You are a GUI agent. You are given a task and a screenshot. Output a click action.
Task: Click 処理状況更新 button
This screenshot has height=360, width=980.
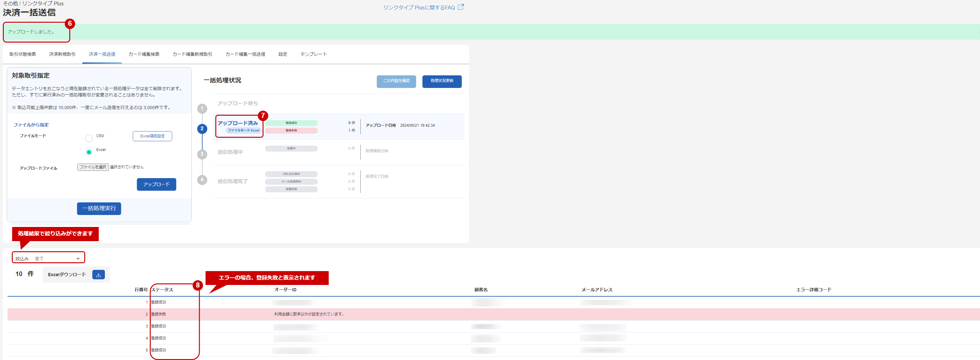[x=442, y=81]
